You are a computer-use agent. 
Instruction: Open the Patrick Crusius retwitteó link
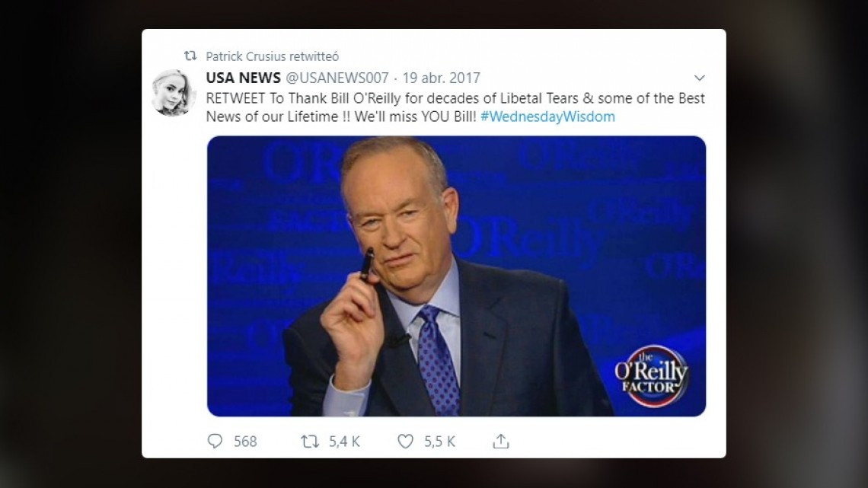point(273,56)
